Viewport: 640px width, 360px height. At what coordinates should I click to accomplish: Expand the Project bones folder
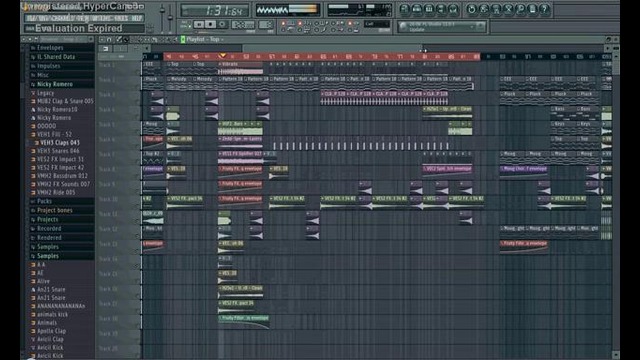tap(54, 210)
